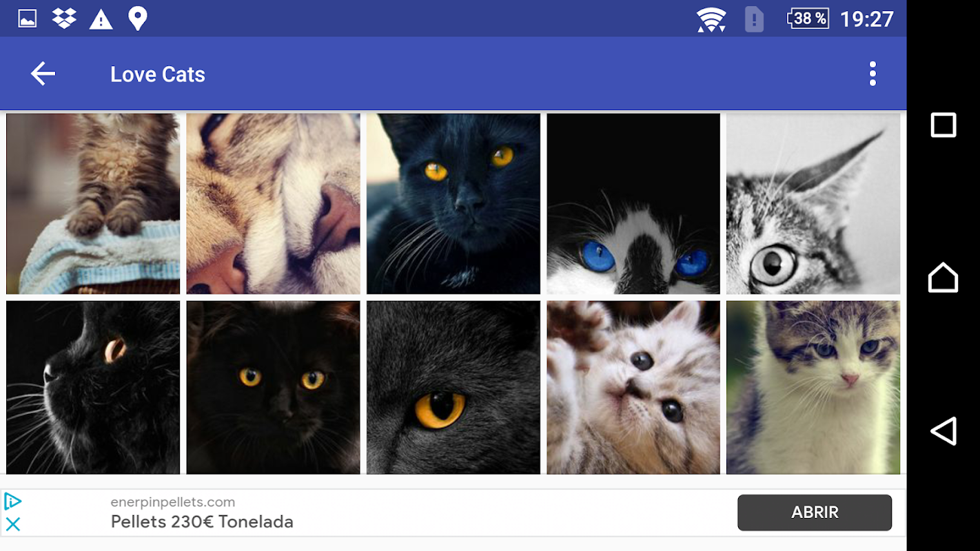
Task: Select the kitten on blue towel photo
Action: point(93,204)
